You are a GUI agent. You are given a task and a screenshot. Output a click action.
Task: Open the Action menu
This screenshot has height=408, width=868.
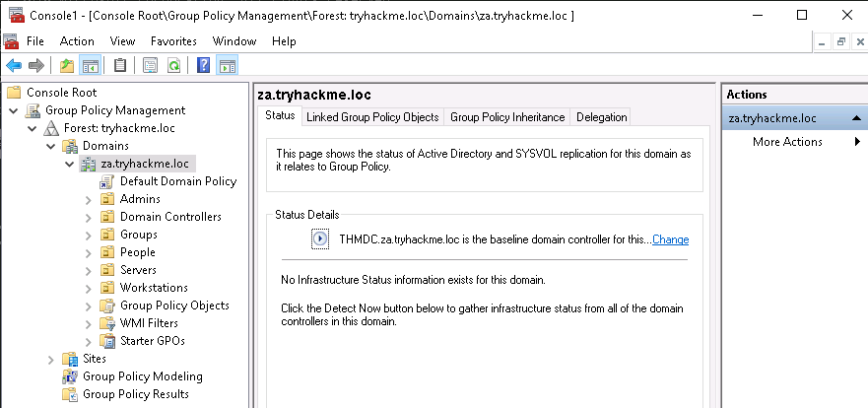click(77, 41)
